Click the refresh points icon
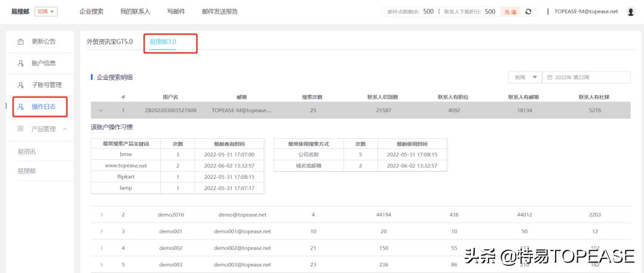The height and width of the screenshot is (273, 644). click(528, 12)
